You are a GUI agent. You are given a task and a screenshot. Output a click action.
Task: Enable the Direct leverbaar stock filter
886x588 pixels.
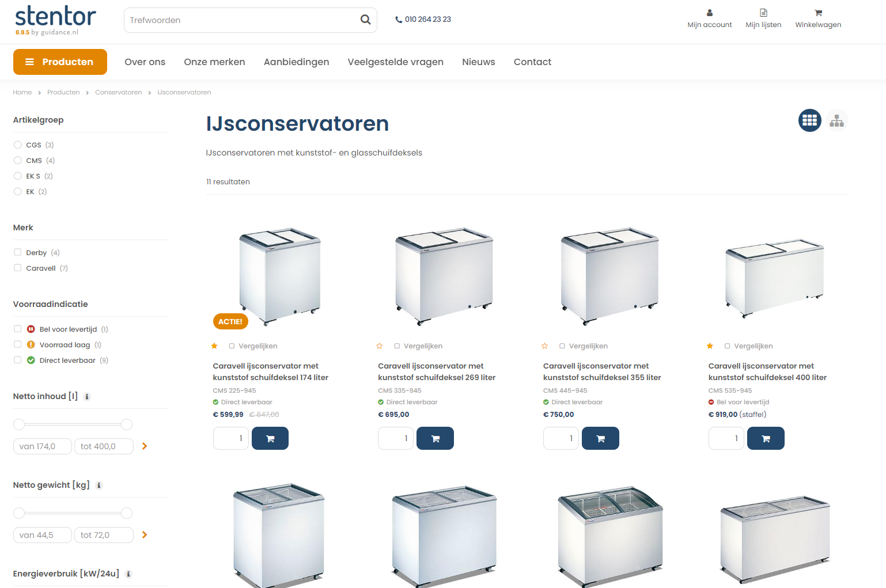18,360
